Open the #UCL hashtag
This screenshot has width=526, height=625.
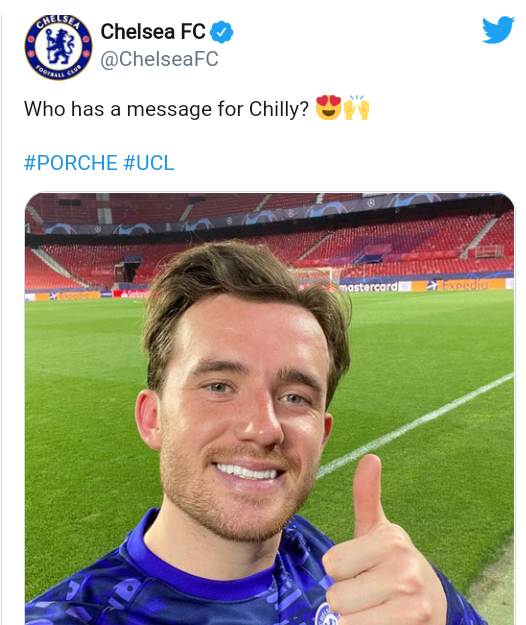[x=149, y=163]
